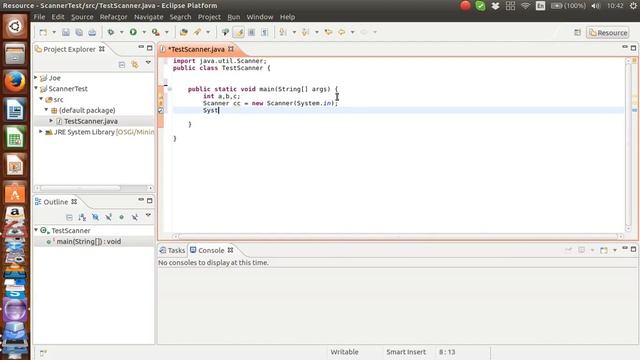Expand JRE System Library node
Image resolution: width=640 pixels, height=360 pixels.
coord(41,131)
